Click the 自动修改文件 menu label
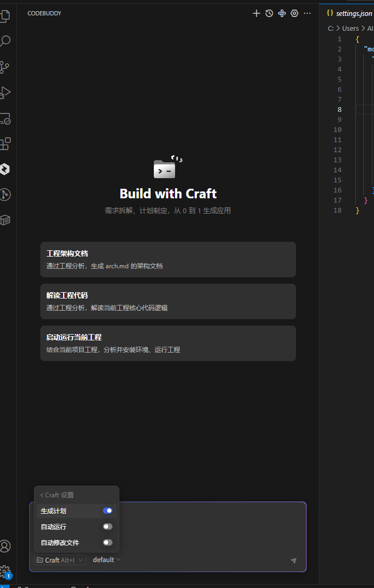This screenshot has height=588, width=374. click(x=60, y=542)
